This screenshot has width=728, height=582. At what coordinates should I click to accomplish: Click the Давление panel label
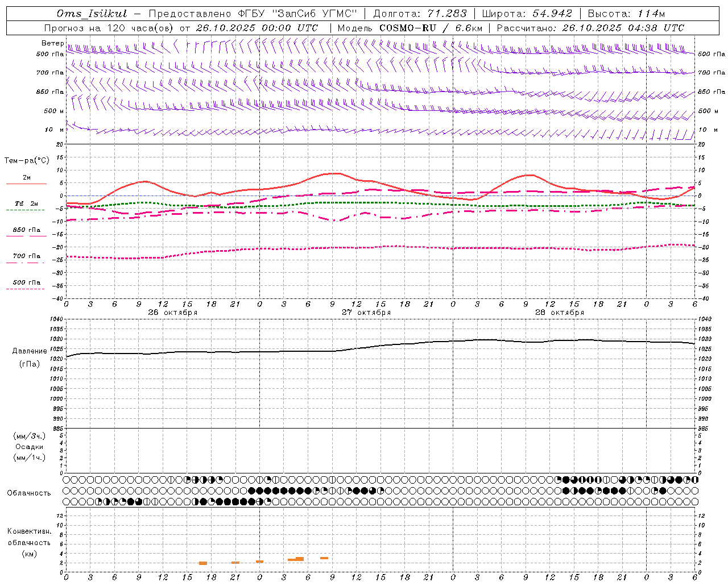pos(30,351)
